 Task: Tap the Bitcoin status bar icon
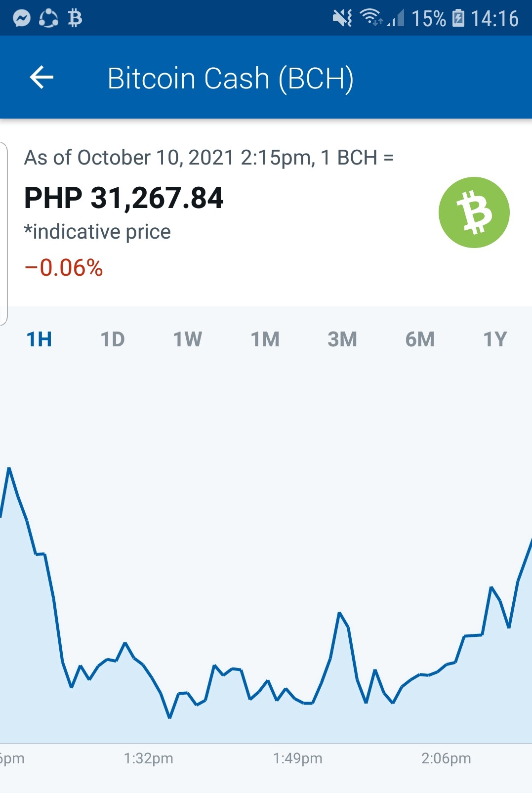pos(75,19)
